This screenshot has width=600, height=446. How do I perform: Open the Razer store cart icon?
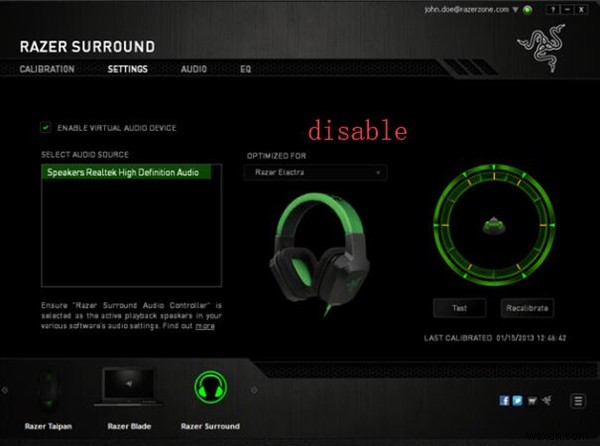(x=532, y=401)
